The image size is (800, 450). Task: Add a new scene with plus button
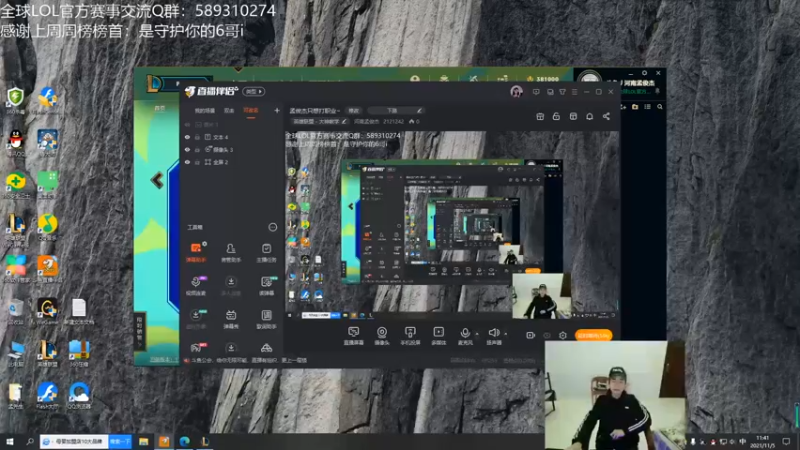(x=277, y=110)
